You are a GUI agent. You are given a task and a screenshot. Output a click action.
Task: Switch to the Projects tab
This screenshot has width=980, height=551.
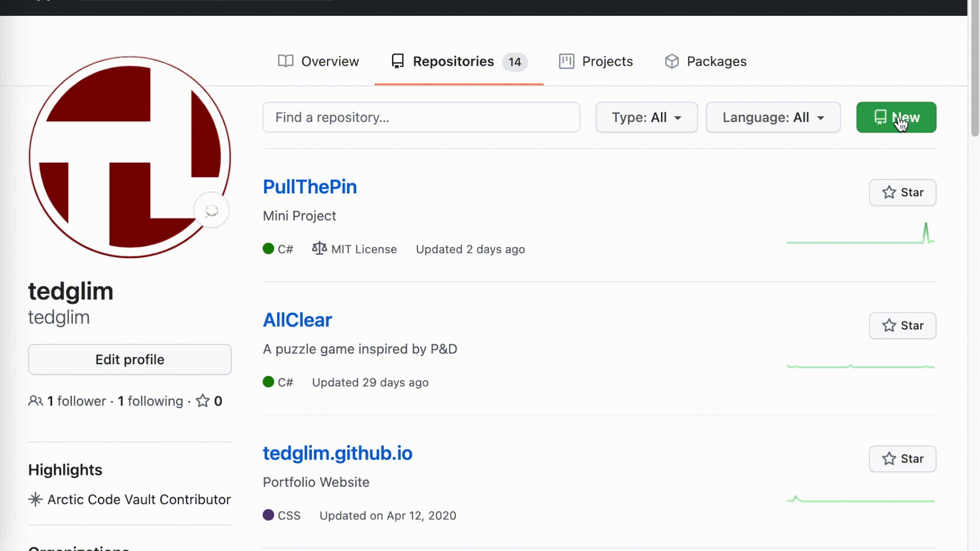click(x=596, y=61)
